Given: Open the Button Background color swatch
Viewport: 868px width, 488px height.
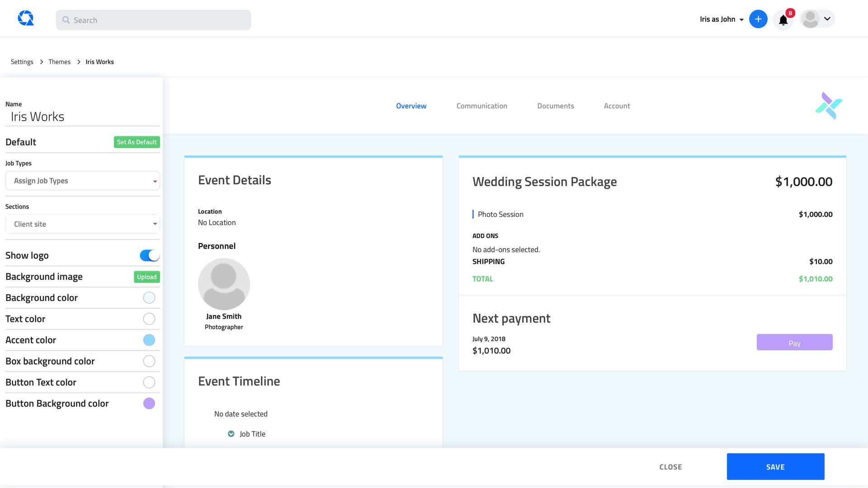Looking at the screenshot, I should click(149, 404).
